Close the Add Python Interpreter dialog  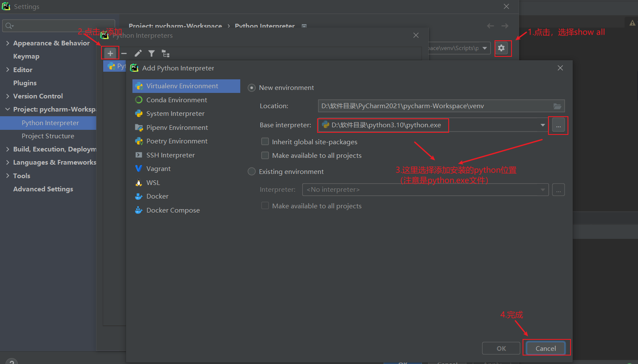pyautogui.click(x=560, y=68)
